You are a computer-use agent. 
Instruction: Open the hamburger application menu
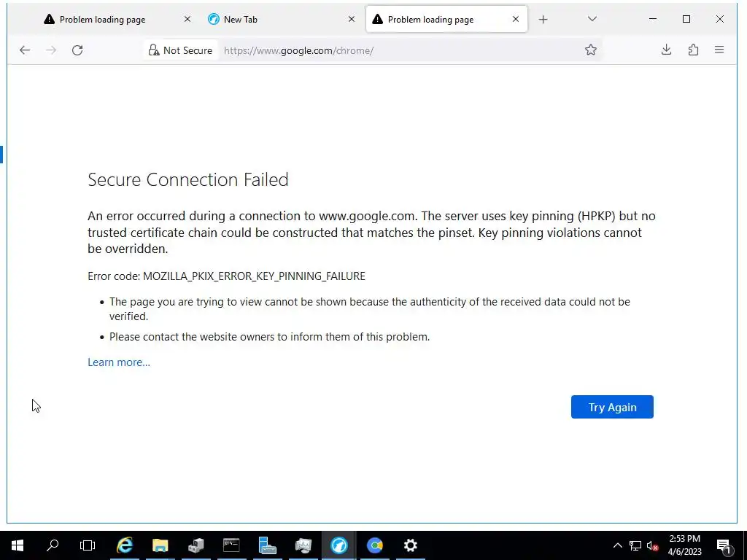point(719,50)
